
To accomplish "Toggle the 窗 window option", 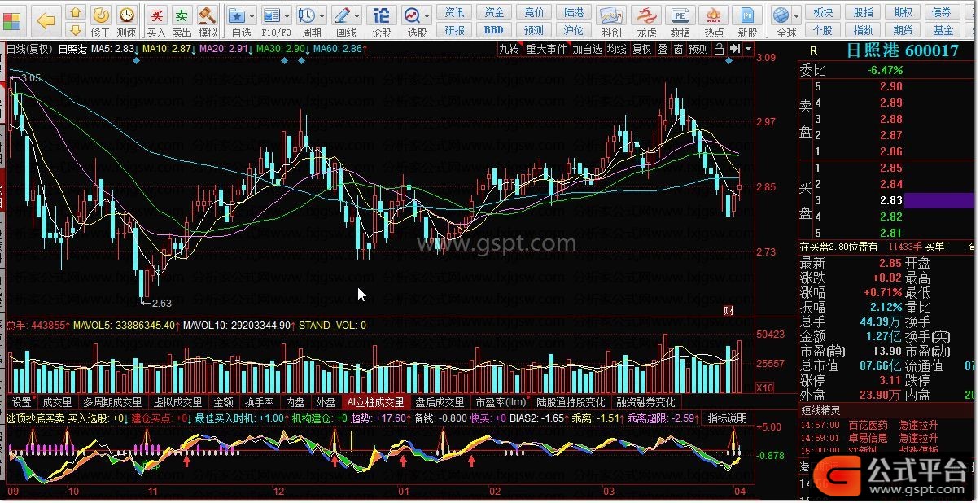I will point(678,49).
